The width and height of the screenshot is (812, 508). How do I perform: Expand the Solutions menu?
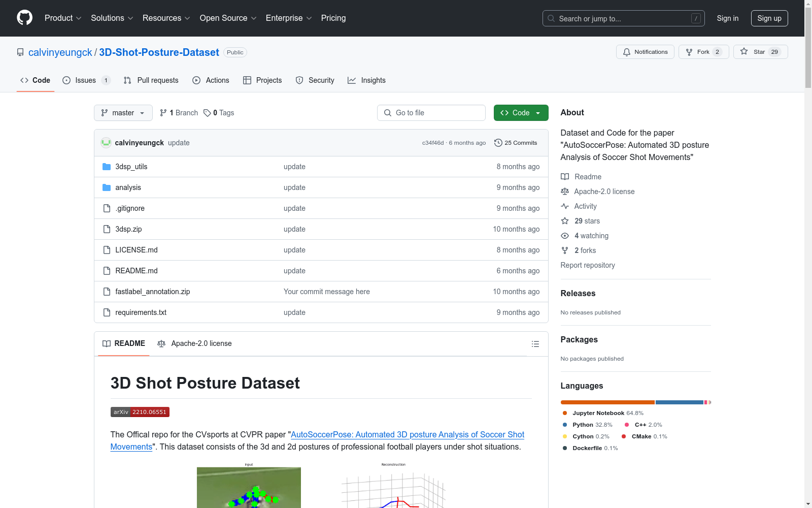(x=112, y=18)
